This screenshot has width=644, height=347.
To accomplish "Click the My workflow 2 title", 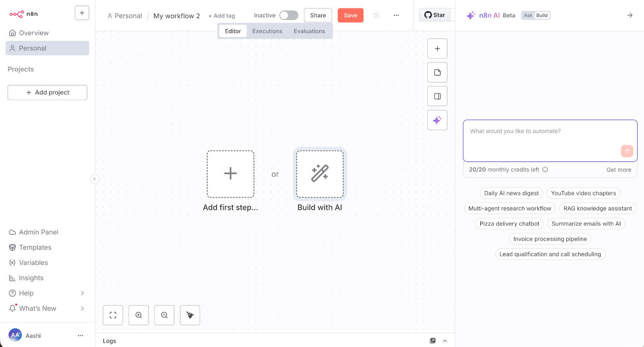I will point(177,16).
